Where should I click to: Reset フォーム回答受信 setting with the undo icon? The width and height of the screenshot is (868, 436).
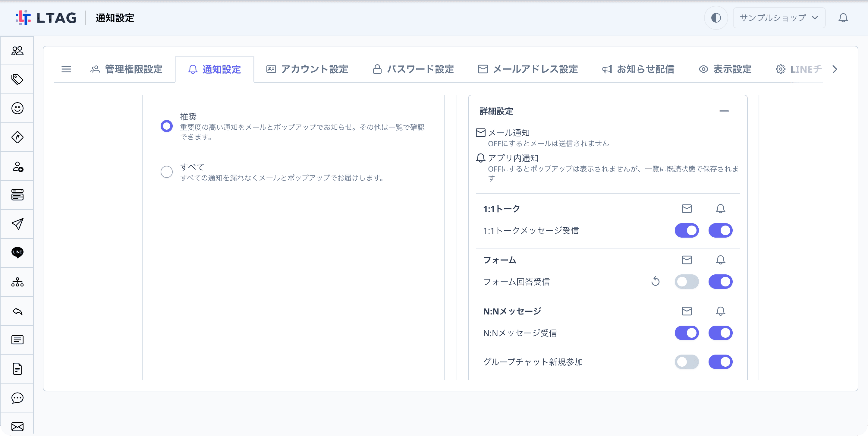[x=656, y=281]
